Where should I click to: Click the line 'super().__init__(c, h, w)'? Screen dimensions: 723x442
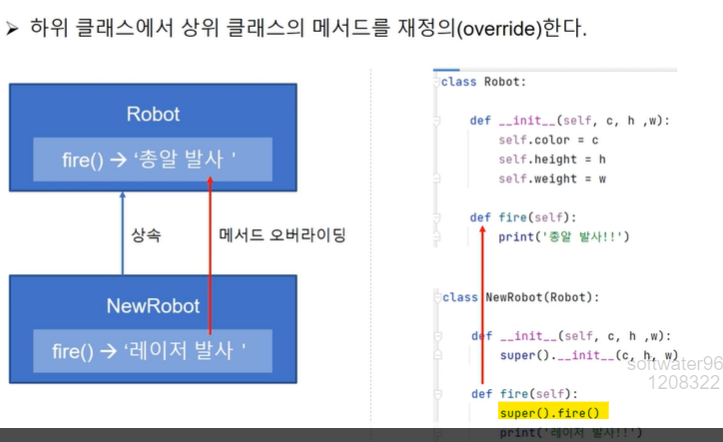tap(589, 355)
